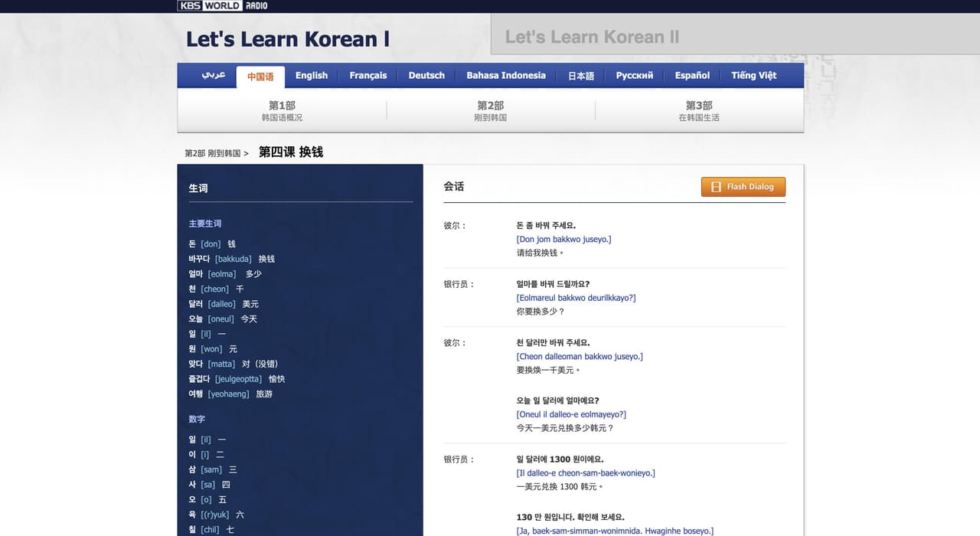This screenshot has width=980, height=536.
Task: Click the film-strip icon on Flash Dialog button
Action: (x=716, y=186)
